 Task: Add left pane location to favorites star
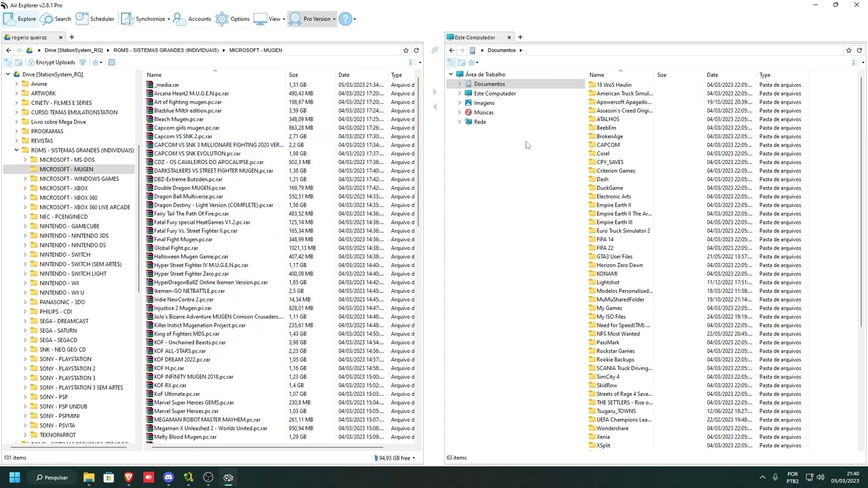click(x=406, y=50)
